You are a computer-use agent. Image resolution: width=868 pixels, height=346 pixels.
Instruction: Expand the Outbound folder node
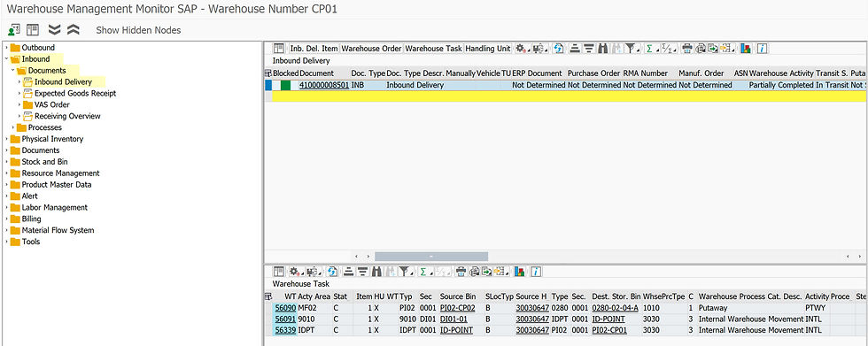(x=7, y=48)
